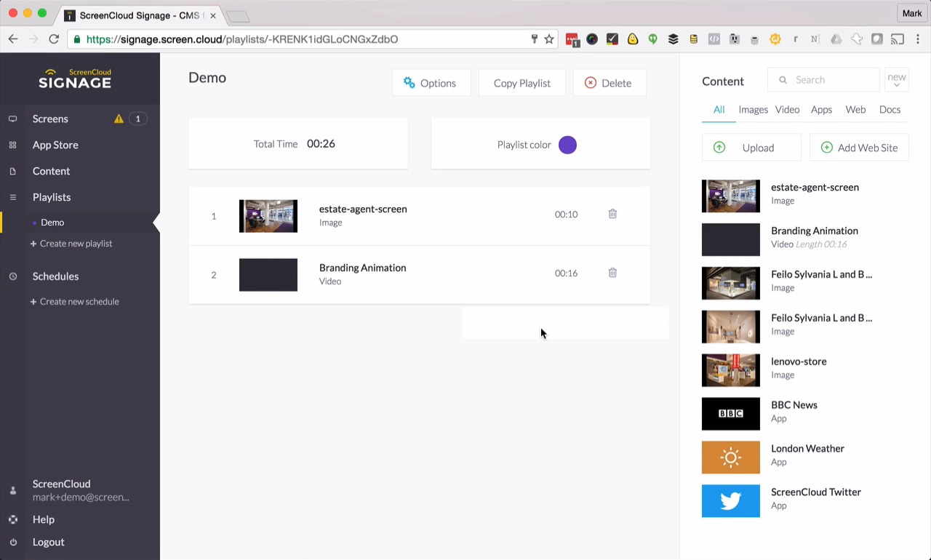Click Branding Animation thumbnail in playlist row 2
Screen dimensions: 931x560
pyautogui.click(x=268, y=275)
